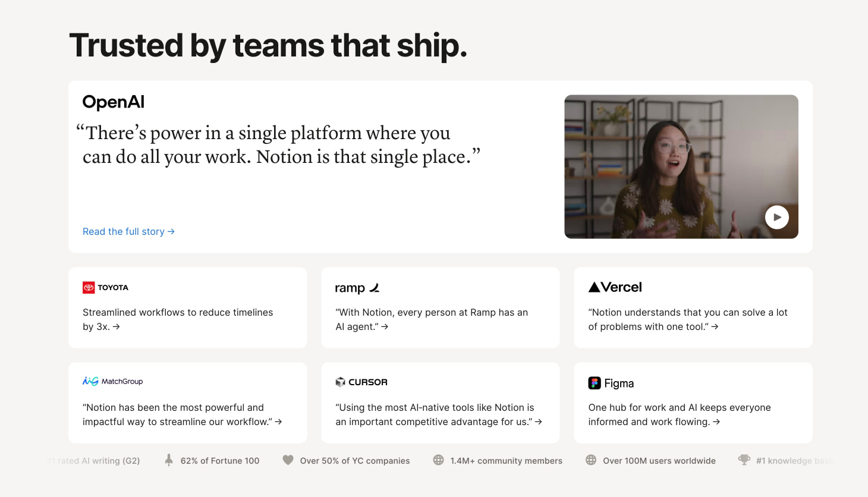Click the trophy icon beside #1 knowledge base
Screen dimensions: 868x497
click(744, 460)
